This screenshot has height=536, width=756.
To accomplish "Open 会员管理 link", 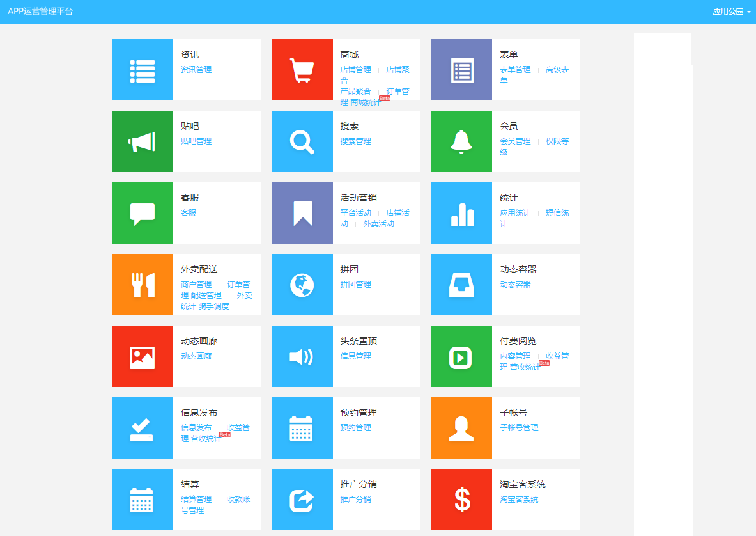I will (514, 141).
